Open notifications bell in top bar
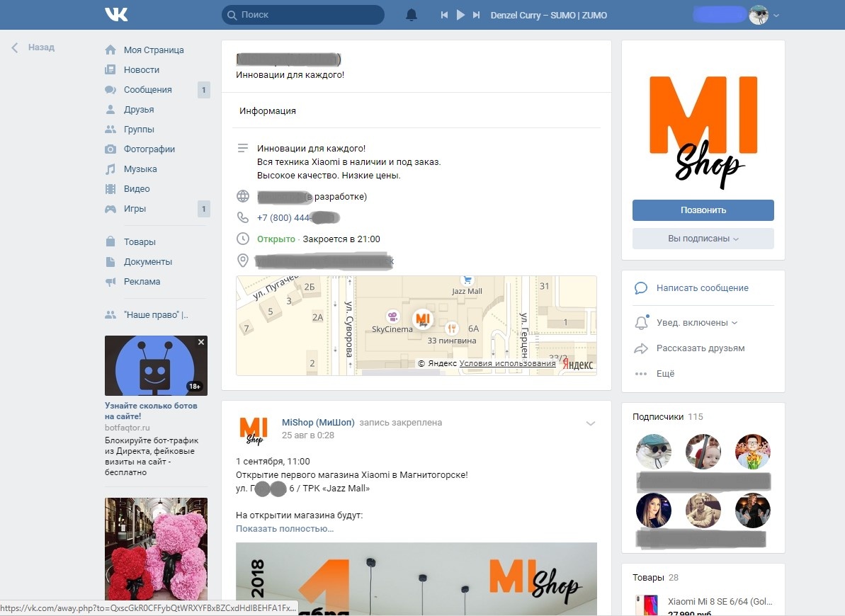This screenshot has height=616, width=845. click(412, 15)
